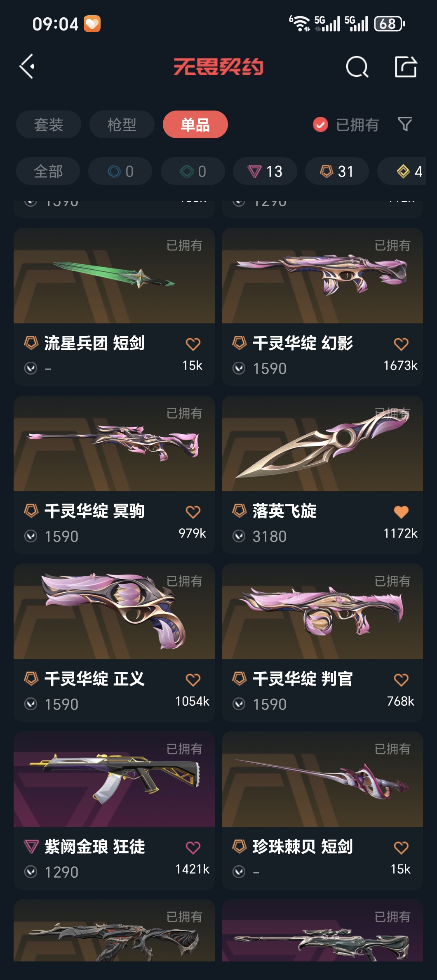The width and height of the screenshot is (437, 980).
Task: Favorite the 紫阙金琅 狂徒 heart icon
Action: pyautogui.click(x=193, y=847)
